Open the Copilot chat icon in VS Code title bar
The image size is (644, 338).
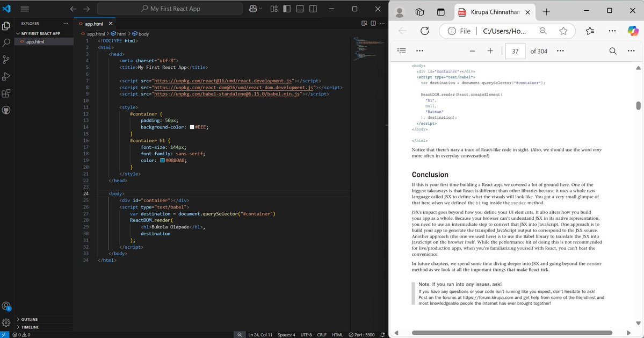253,9
